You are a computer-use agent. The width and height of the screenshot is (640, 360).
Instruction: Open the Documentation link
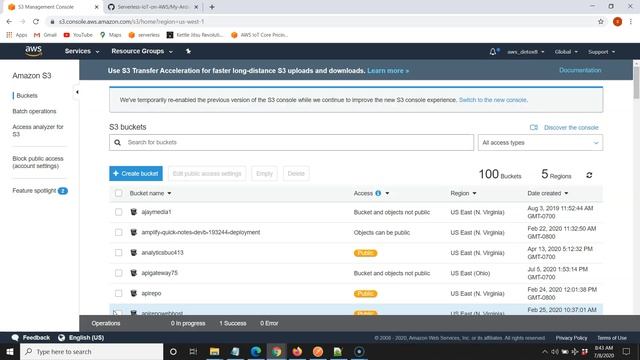(x=580, y=70)
